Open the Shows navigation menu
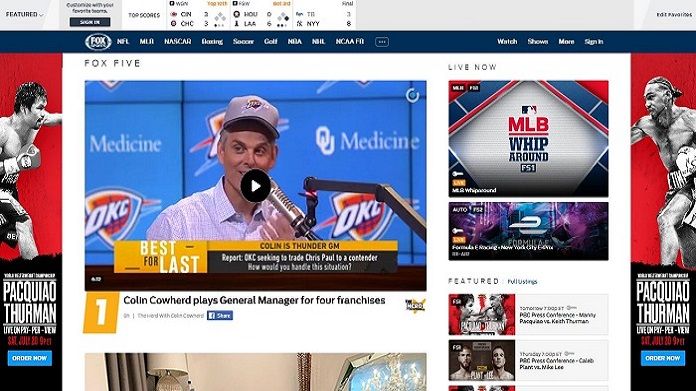The height and width of the screenshot is (391, 696). click(538, 42)
